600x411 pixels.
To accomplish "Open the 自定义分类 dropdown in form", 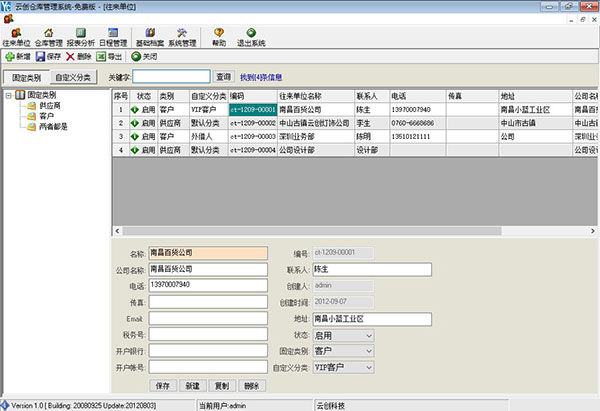I will tap(369, 367).
